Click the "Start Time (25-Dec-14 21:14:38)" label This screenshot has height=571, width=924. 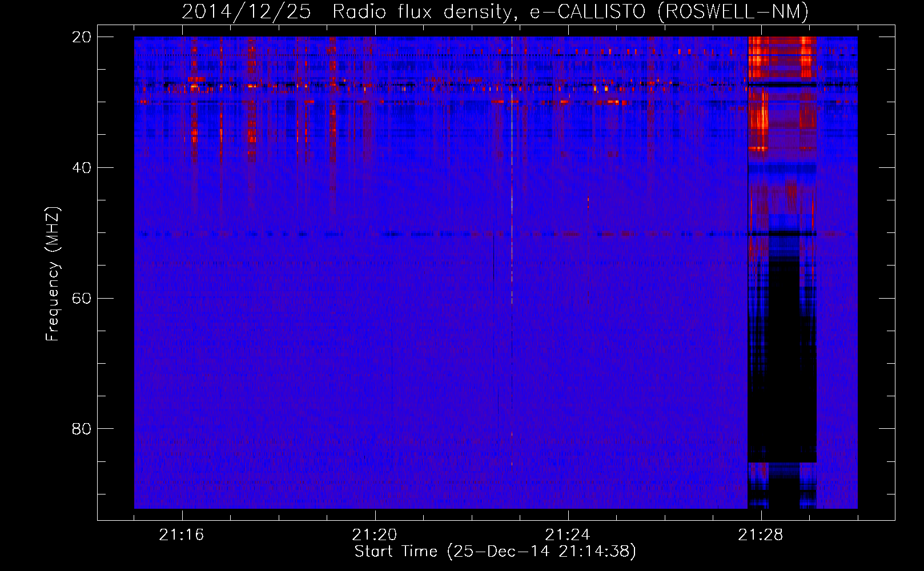point(495,552)
